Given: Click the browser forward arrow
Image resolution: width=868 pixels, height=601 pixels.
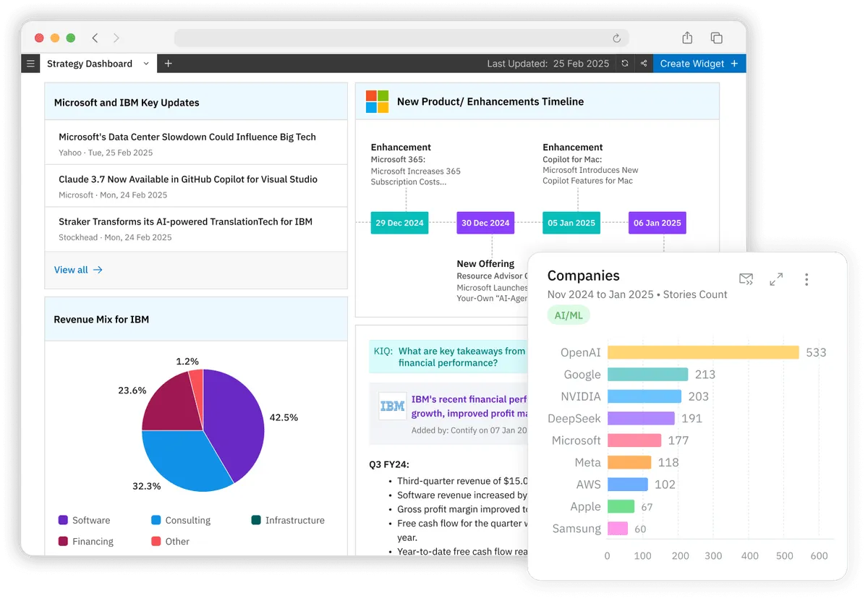Looking at the screenshot, I should (x=116, y=38).
